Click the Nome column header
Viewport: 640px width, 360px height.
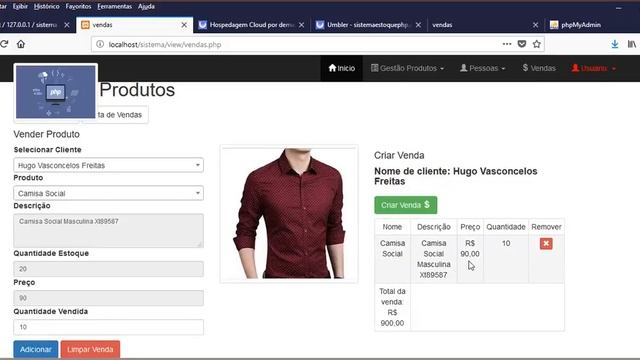392,227
